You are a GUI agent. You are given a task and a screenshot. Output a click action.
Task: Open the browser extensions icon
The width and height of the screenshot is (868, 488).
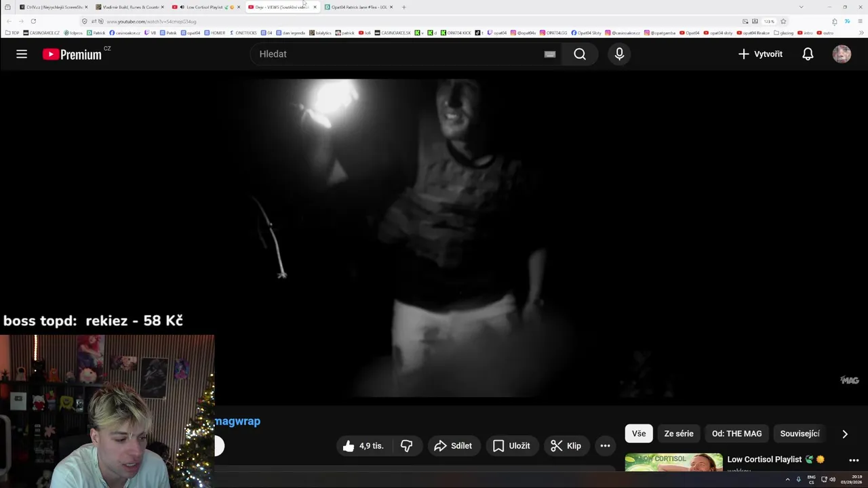point(835,21)
